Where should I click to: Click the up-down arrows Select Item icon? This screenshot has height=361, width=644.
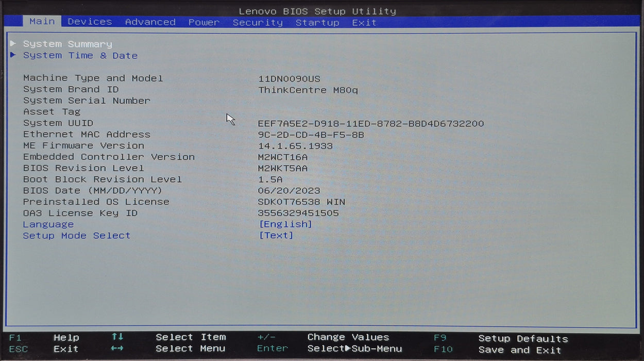click(x=117, y=337)
